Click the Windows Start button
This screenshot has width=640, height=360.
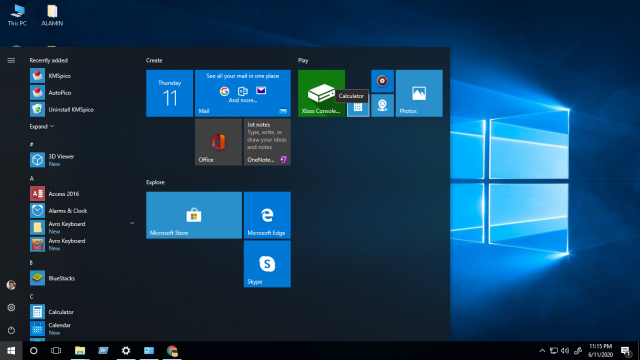click(11, 351)
